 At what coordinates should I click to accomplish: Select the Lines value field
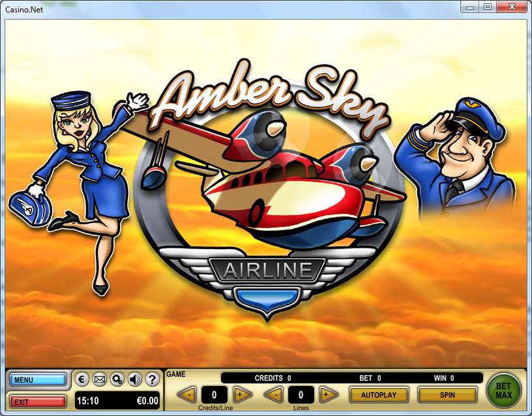[301, 394]
